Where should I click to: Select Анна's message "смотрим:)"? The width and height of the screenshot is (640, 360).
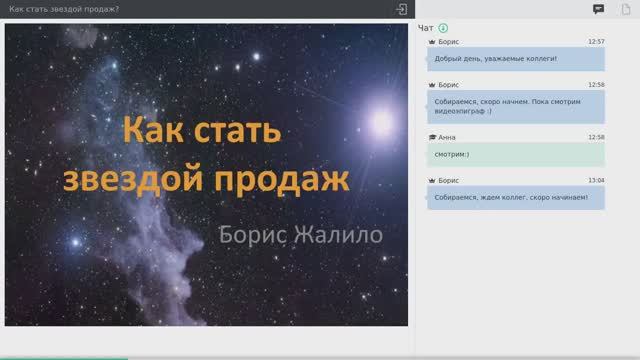click(516, 155)
